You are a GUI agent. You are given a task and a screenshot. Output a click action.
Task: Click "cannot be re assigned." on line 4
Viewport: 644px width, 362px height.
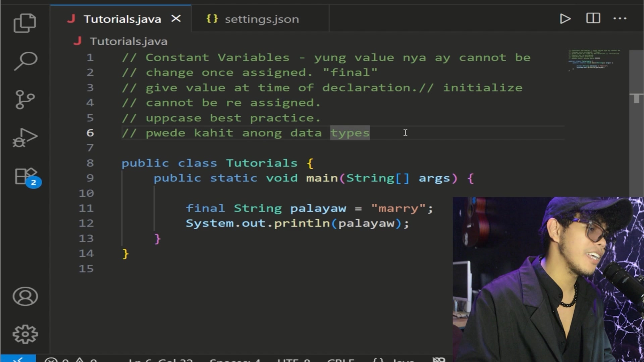(x=233, y=103)
